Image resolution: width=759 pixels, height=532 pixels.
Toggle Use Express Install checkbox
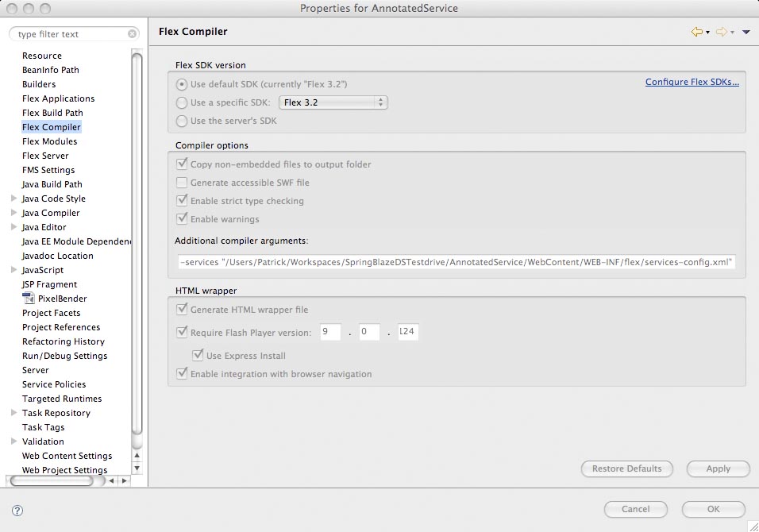coord(198,355)
